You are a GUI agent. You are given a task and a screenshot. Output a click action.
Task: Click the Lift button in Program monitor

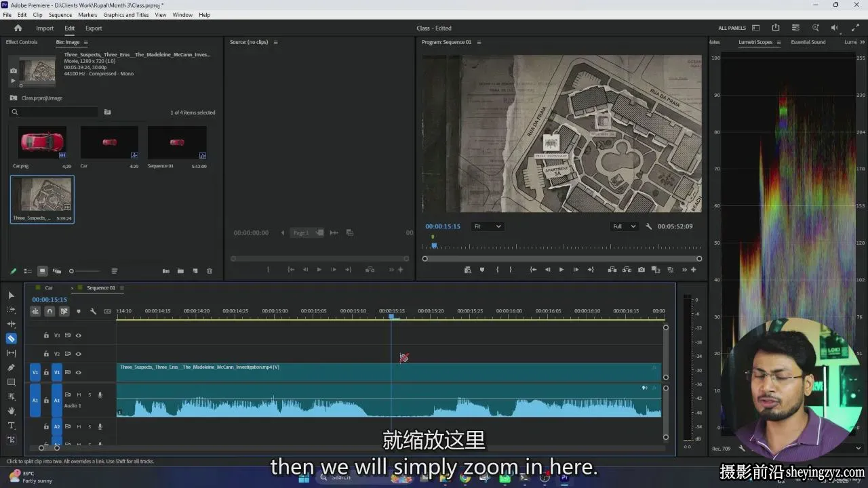pos(612,270)
